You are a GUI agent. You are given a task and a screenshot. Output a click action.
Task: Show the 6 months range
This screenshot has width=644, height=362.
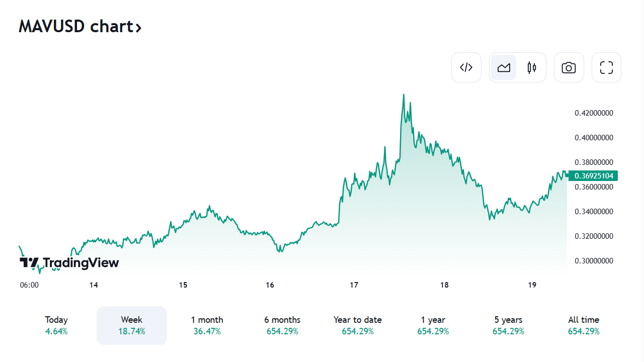click(282, 325)
